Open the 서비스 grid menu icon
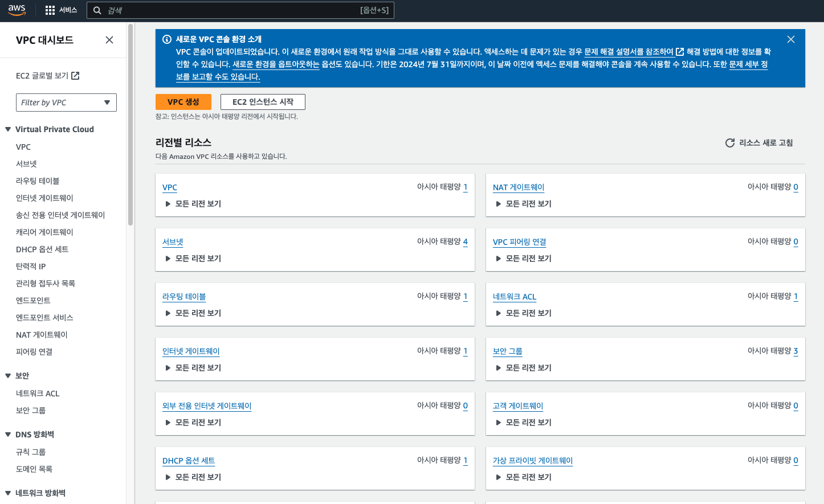The width and height of the screenshot is (824, 504). pyautogui.click(x=50, y=10)
